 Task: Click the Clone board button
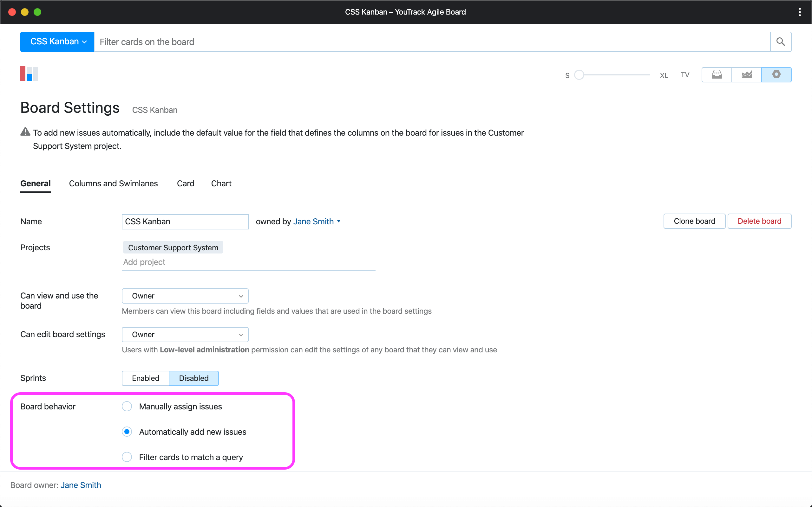694,221
